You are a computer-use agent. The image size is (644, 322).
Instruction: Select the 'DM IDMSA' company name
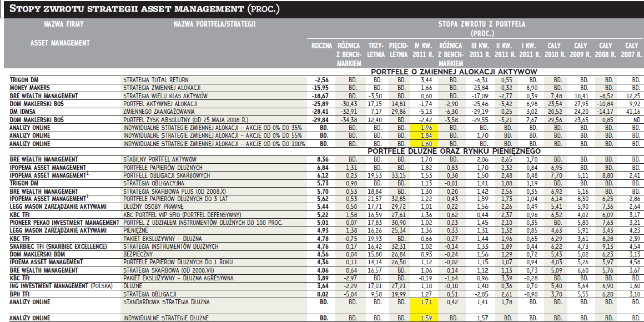[x=23, y=112]
